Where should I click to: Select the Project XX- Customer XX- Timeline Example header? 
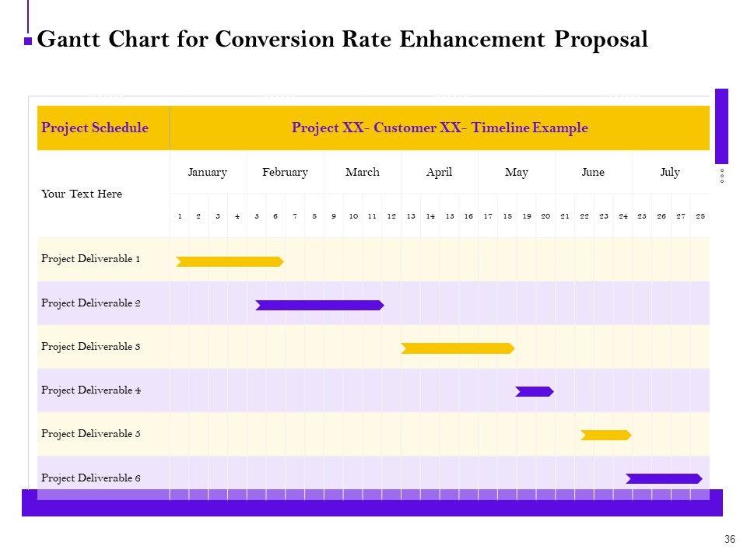[x=439, y=128]
